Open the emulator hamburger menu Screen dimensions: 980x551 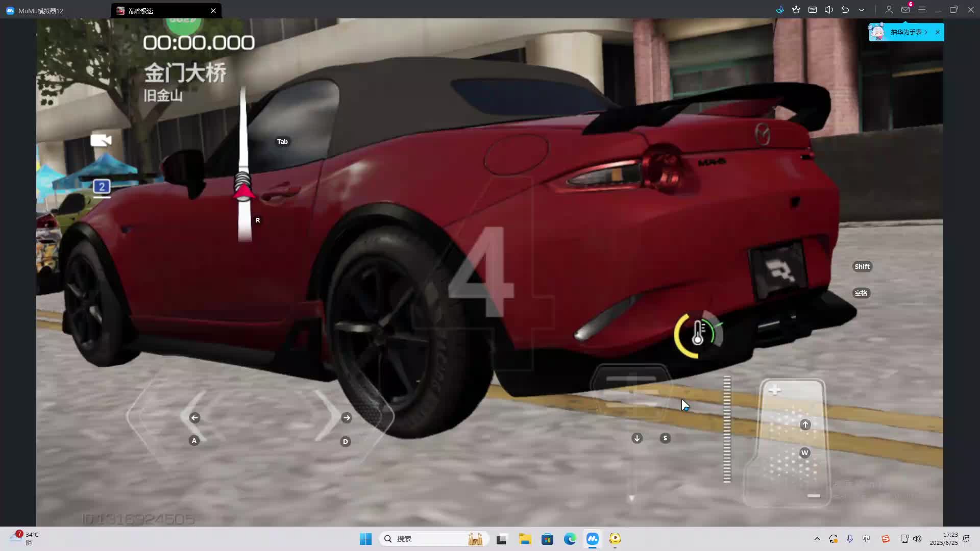click(922, 10)
